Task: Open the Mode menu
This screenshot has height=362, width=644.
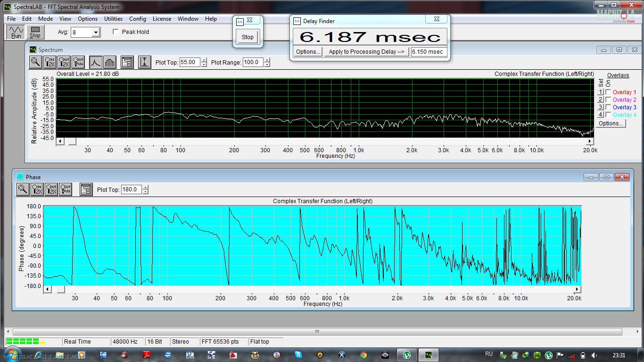Action: (45, 19)
